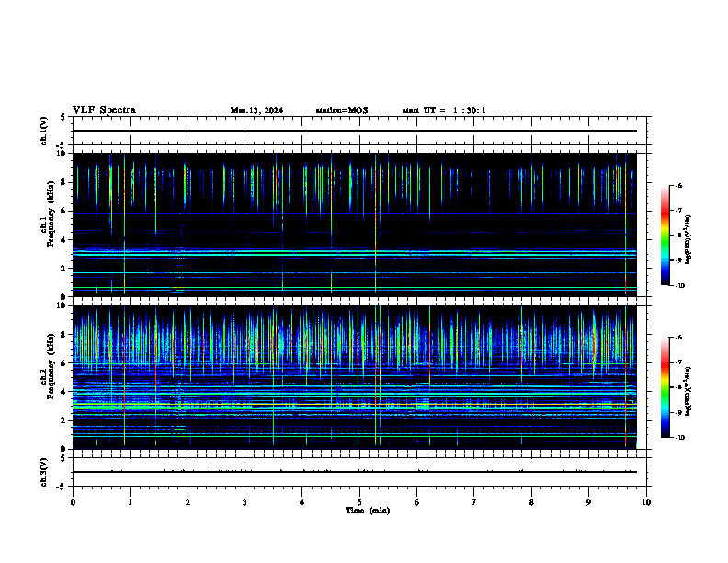Click the time axis tick label "6"
Image resolution: width=728 pixels, height=563 pixels.
(417, 502)
